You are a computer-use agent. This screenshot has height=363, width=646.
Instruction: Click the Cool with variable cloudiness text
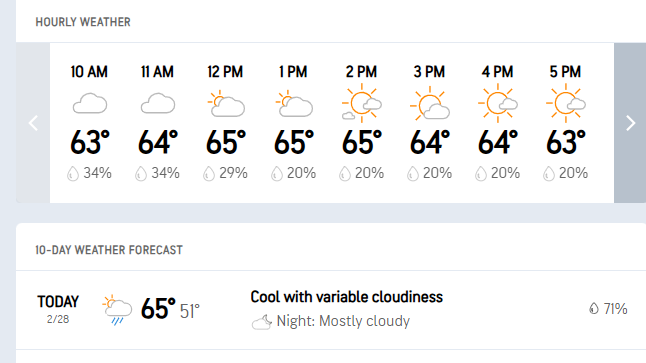(x=346, y=297)
